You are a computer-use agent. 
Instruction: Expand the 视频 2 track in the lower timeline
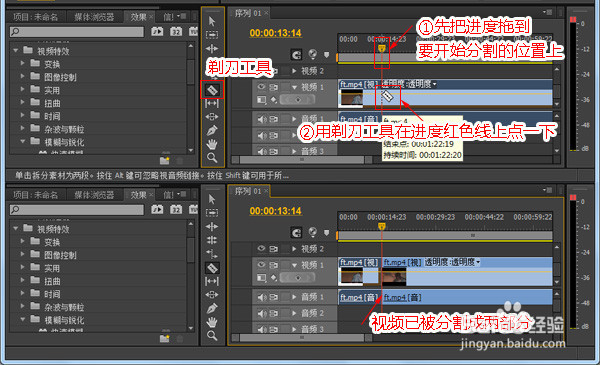294,249
